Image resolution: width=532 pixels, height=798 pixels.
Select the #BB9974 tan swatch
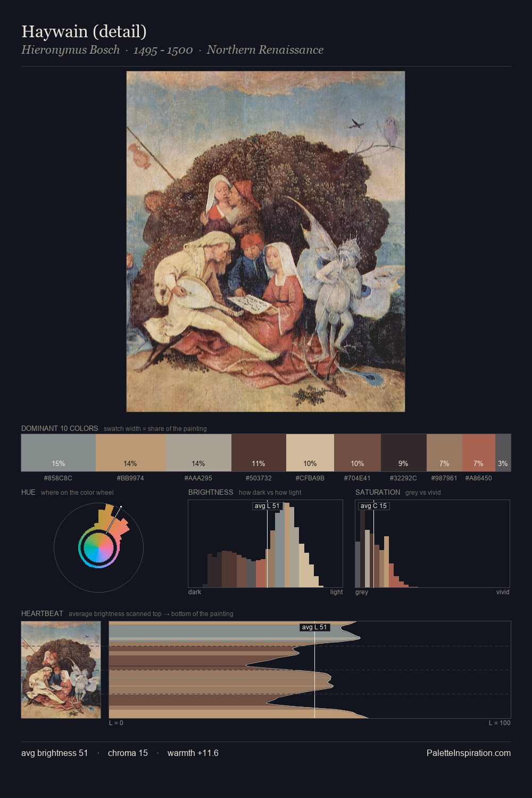[x=130, y=453]
